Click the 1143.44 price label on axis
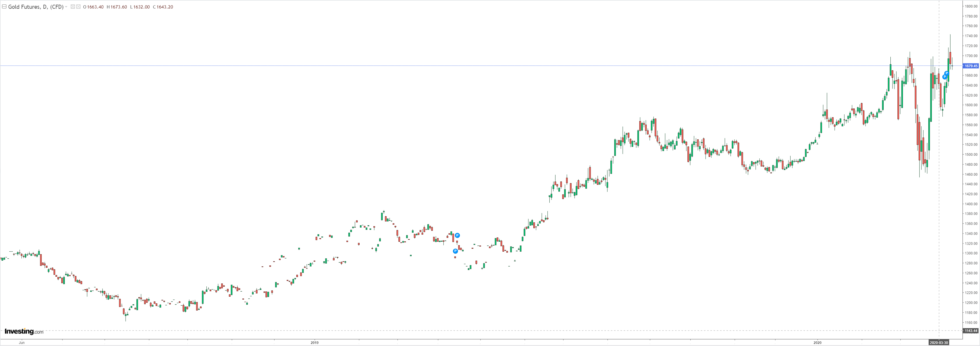This screenshot has height=346, width=980. (x=971, y=331)
